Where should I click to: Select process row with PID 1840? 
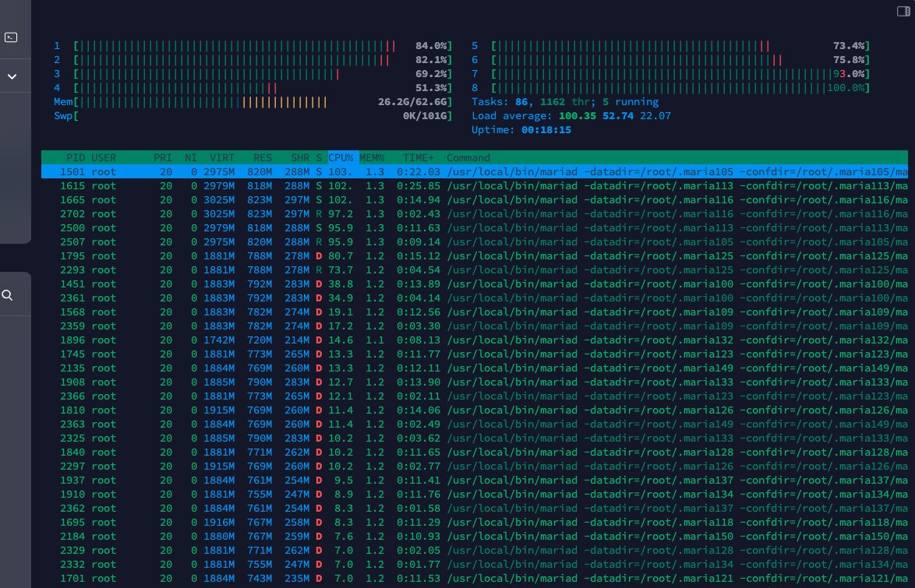pyautogui.click(x=475, y=452)
